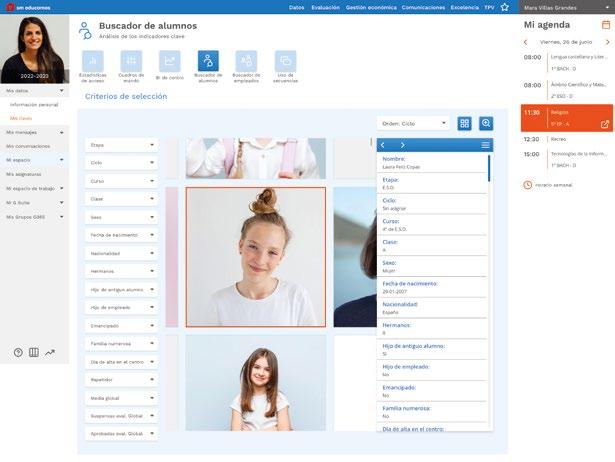This screenshot has width=615, height=462.
Task: Open the calendar icon in Mi agenda
Action: [606, 25]
